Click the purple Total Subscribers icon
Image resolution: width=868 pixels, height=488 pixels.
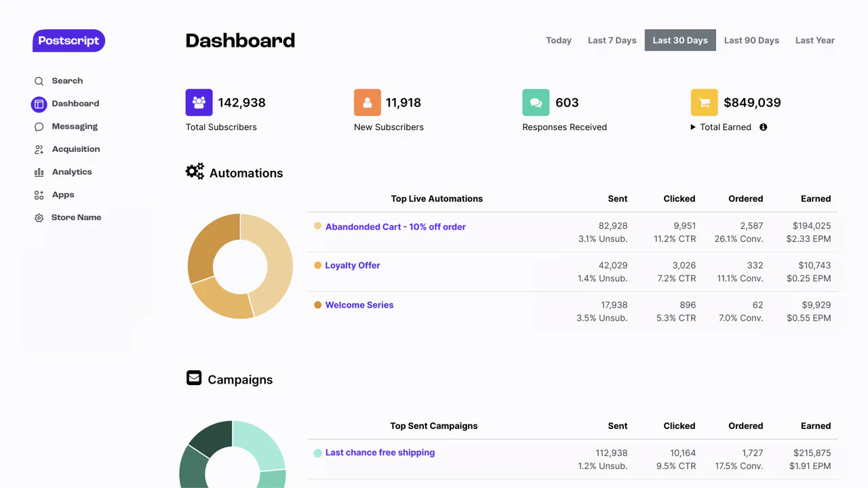tap(199, 102)
